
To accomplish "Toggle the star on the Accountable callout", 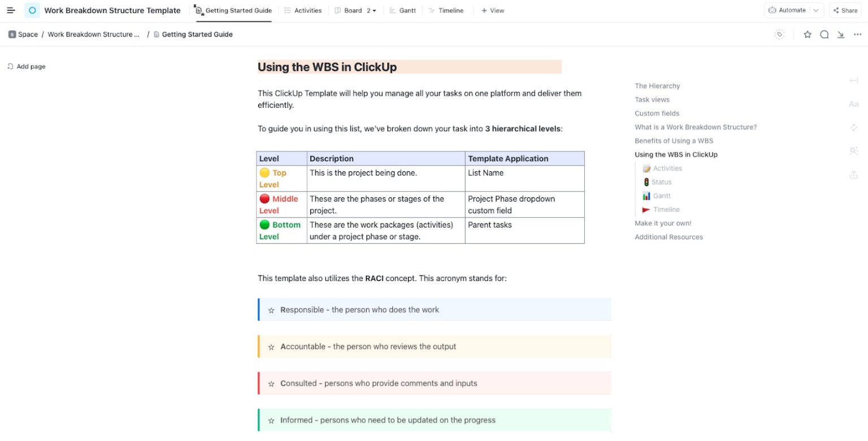I will [271, 346].
